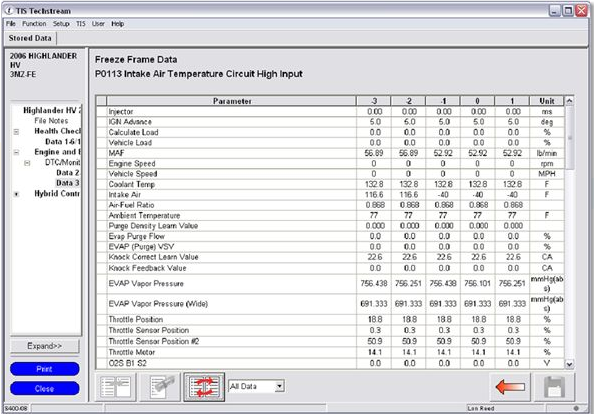Open the Setup menu
This screenshot has height=414, width=594.
(x=61, y=24)
